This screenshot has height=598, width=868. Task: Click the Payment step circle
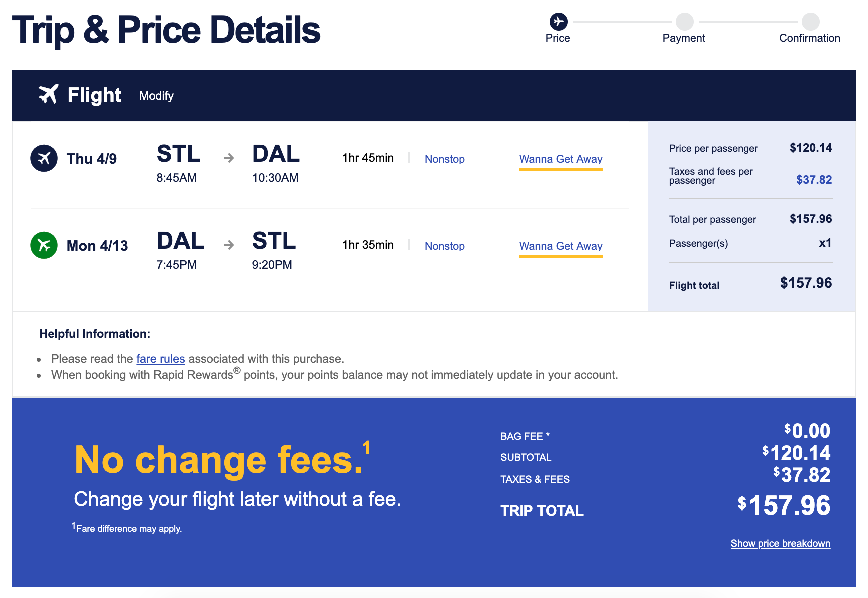[x=684, y=21]
